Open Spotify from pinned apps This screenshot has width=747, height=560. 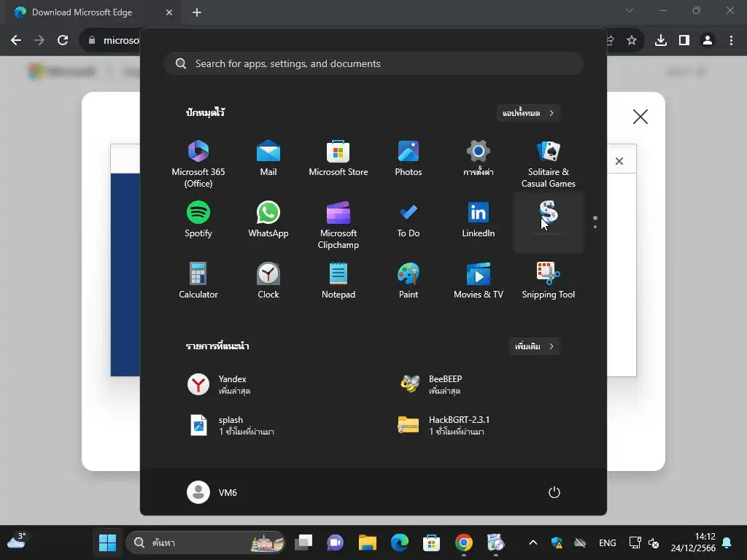coord(198,219)
